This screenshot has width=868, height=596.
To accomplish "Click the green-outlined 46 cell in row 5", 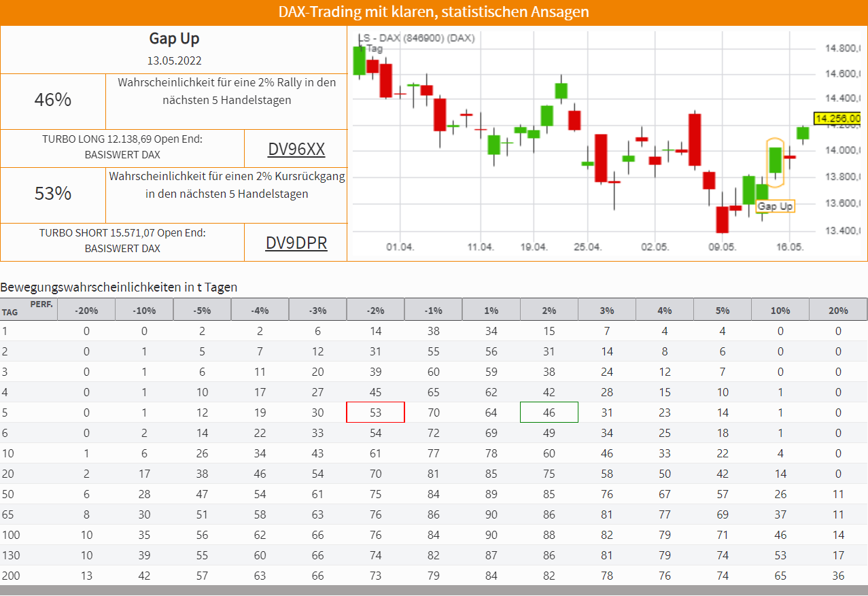I will click(549, 413).
